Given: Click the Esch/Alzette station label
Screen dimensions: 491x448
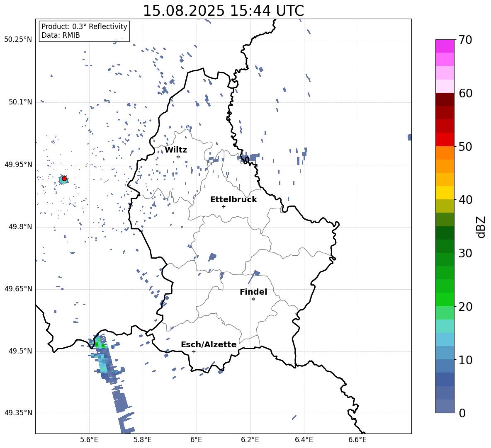Looking at the screenshot, I should (x=209, y=344).
